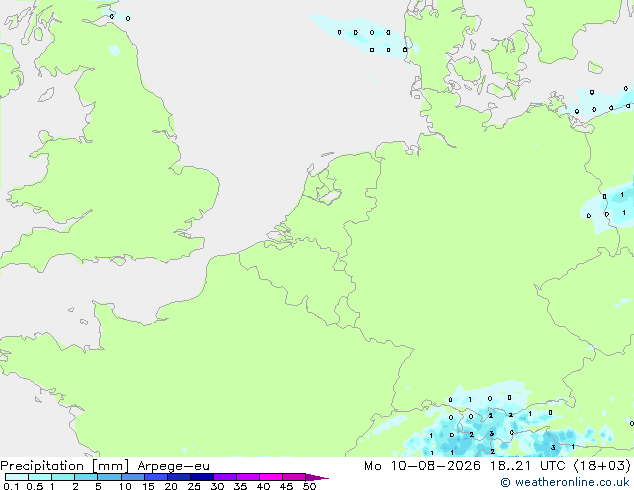Click the '18..21 UTC' time range text

527,466
